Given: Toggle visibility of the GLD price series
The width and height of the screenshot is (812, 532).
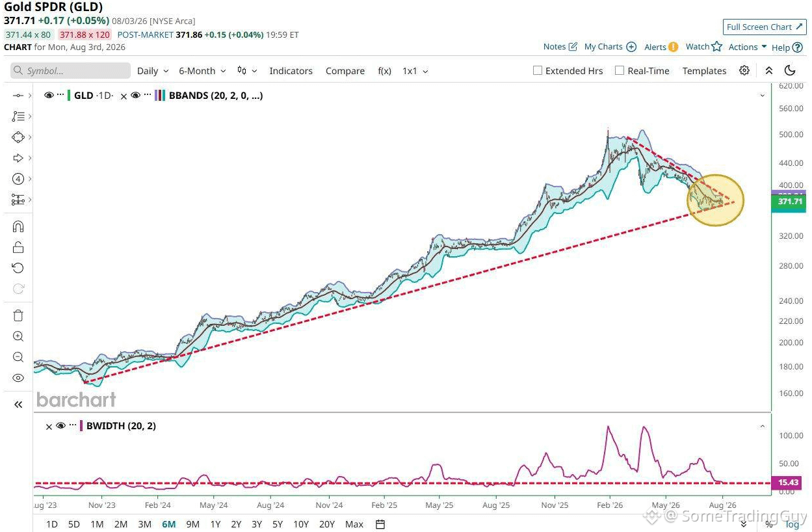Looking at the screenshot, I should click(x=49, y=95).
